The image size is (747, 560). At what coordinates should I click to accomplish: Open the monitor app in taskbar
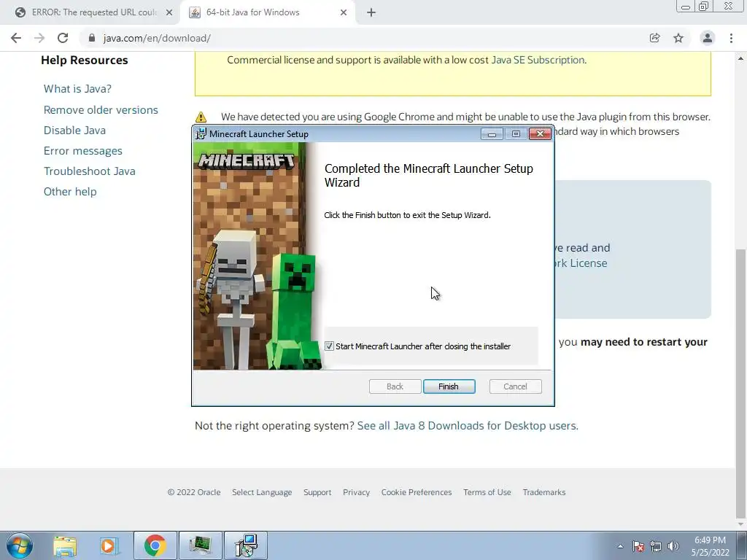200,545
